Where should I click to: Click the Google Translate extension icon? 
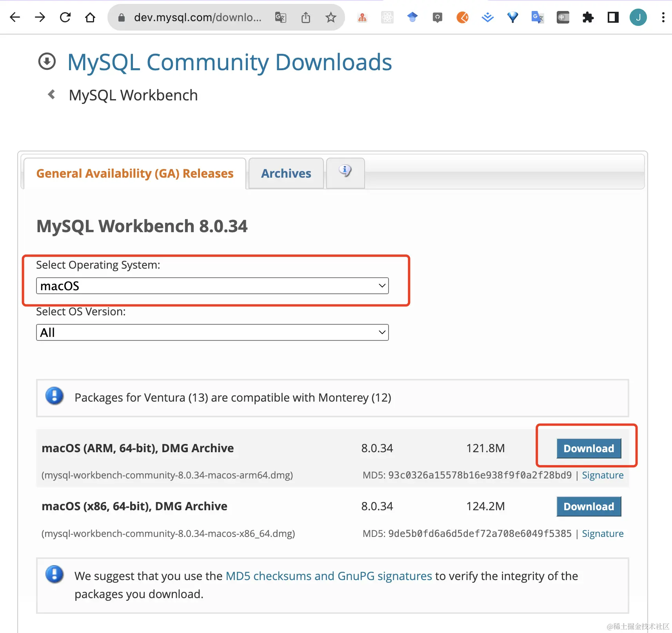pyautogui.click(x=538, y=17)
